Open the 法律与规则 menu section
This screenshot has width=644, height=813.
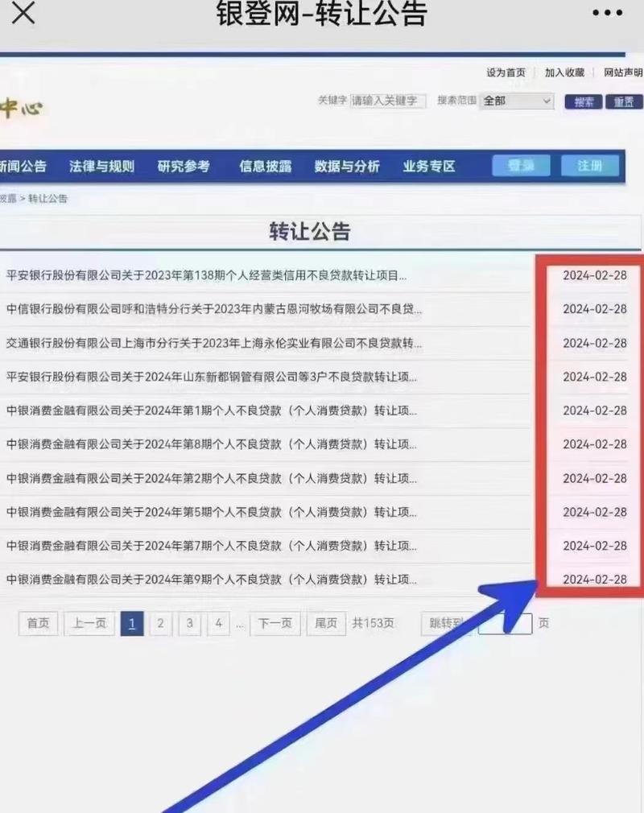click(101, 167)
